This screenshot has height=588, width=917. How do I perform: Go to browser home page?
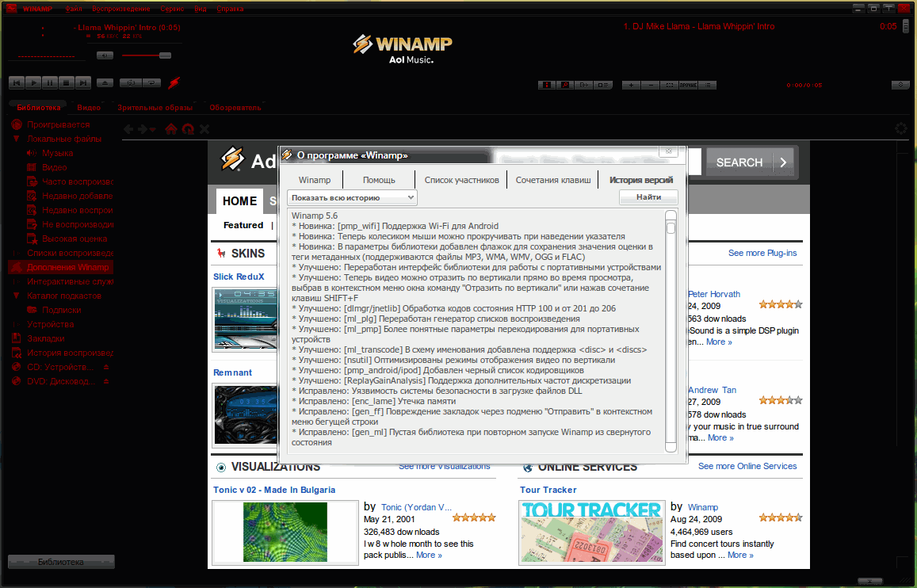pyautogui.click(x=170, y=129)
